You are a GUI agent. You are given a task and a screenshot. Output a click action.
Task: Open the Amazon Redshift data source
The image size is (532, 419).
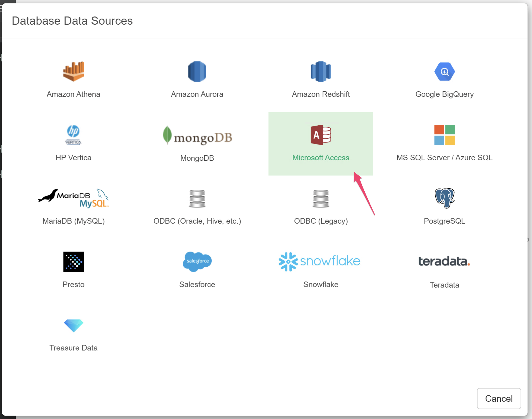point(321,72)
